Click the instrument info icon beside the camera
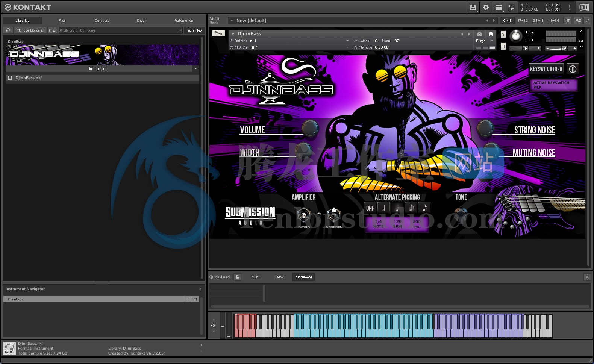This screenshot has width=594, height=364. pyautogui.click(x=491, y=34)
